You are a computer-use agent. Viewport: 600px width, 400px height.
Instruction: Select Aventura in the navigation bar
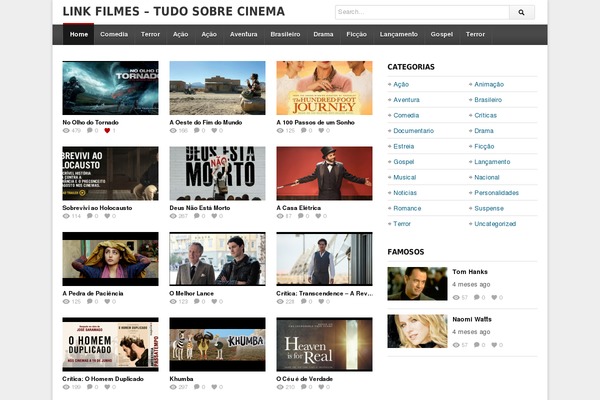[243, 34]
